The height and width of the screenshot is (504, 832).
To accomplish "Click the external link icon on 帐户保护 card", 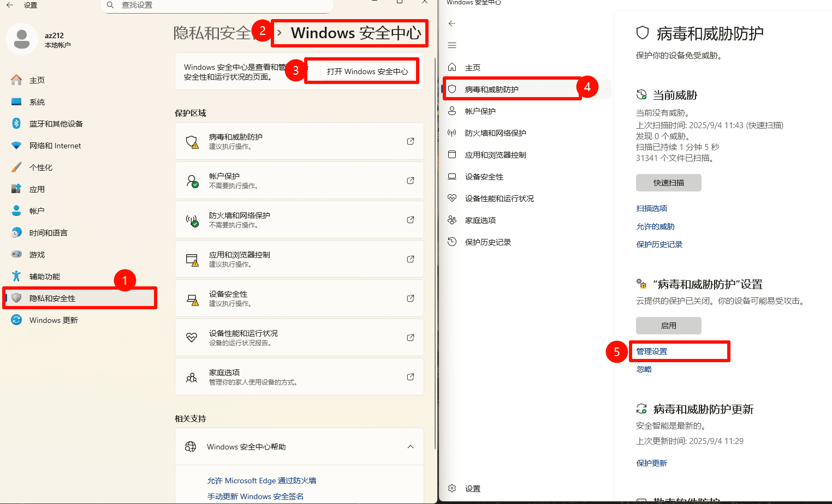I will coord(411,181).
